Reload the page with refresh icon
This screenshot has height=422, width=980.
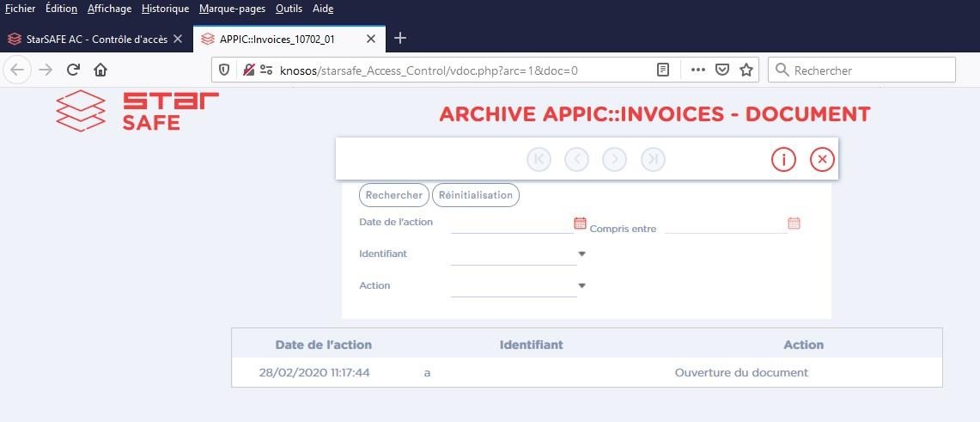click(73, 70)
